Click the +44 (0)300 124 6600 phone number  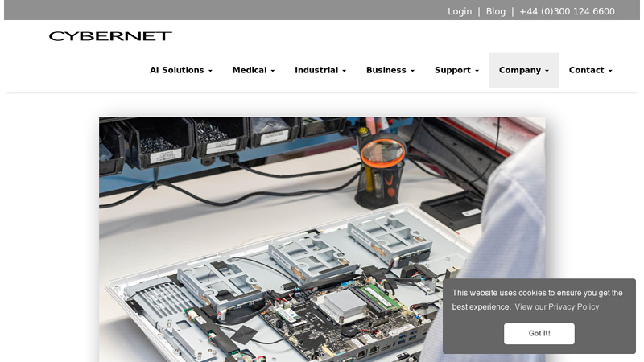pos(567,11)
